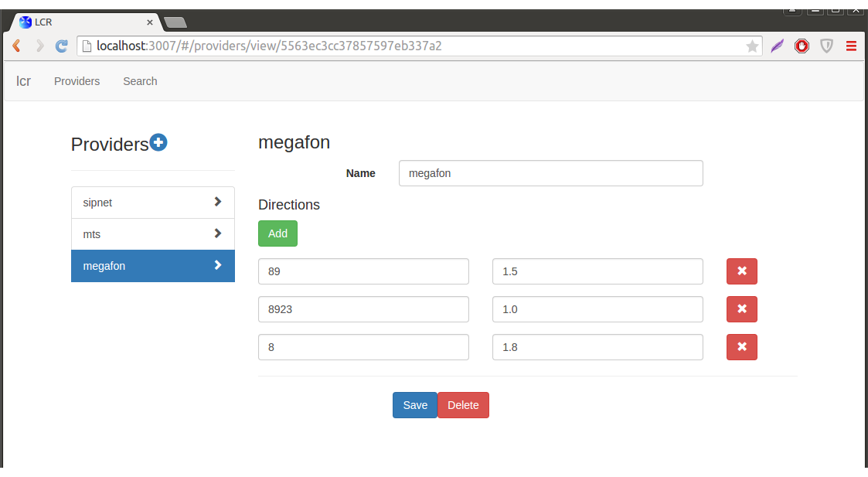Click the prefix field containing 8
Image resolution: width=868 pixels, height=477 pixels.
(364, 347)
